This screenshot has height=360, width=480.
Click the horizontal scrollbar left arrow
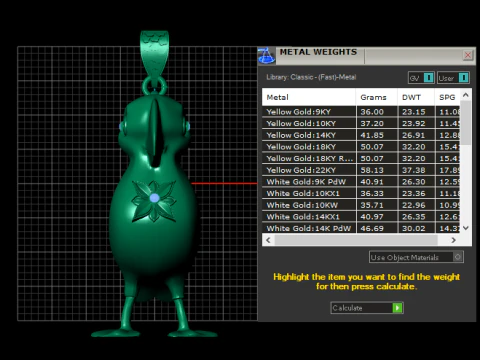268,240
